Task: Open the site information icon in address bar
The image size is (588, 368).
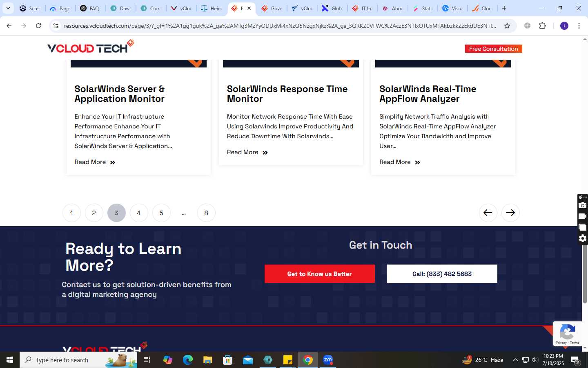Action: 56,26
